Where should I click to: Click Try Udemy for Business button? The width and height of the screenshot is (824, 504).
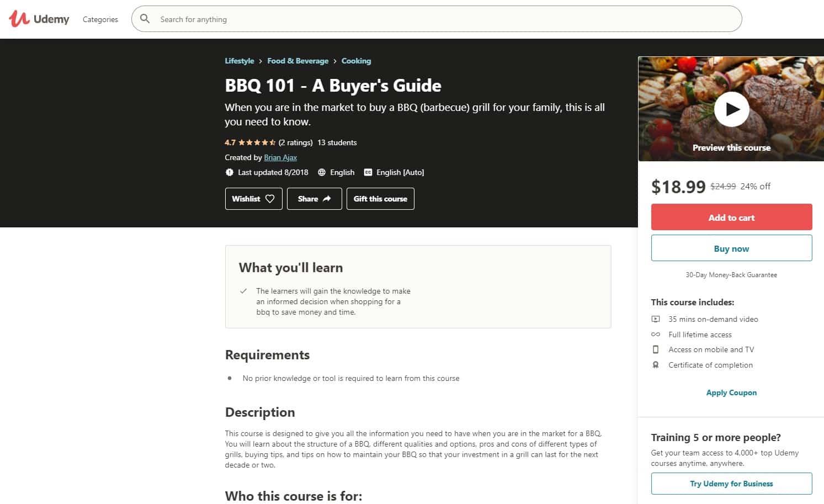pos(731,484)
